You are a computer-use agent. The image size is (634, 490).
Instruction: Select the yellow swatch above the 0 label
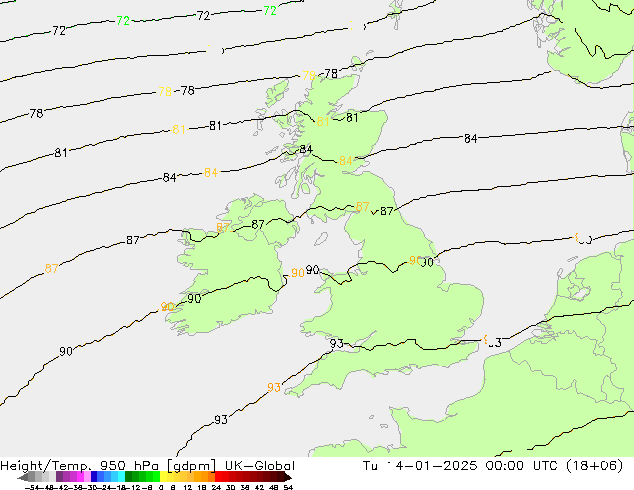tap(164, 477)
